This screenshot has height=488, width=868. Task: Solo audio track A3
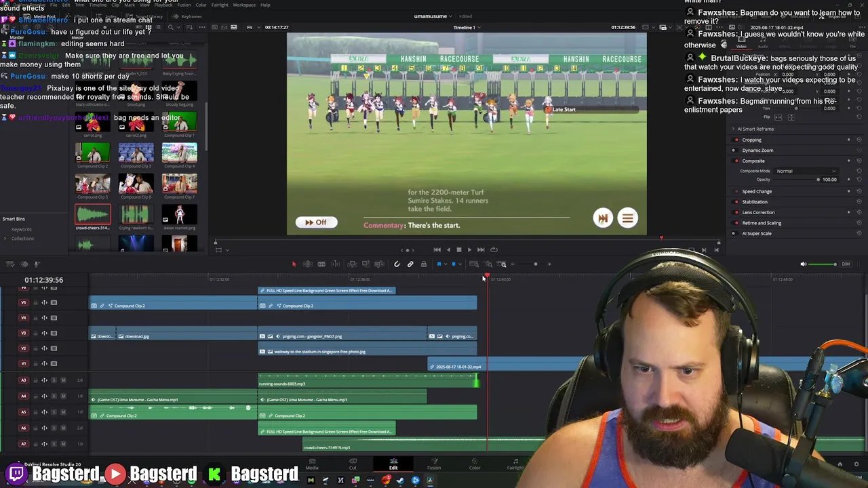click(54, 380)
